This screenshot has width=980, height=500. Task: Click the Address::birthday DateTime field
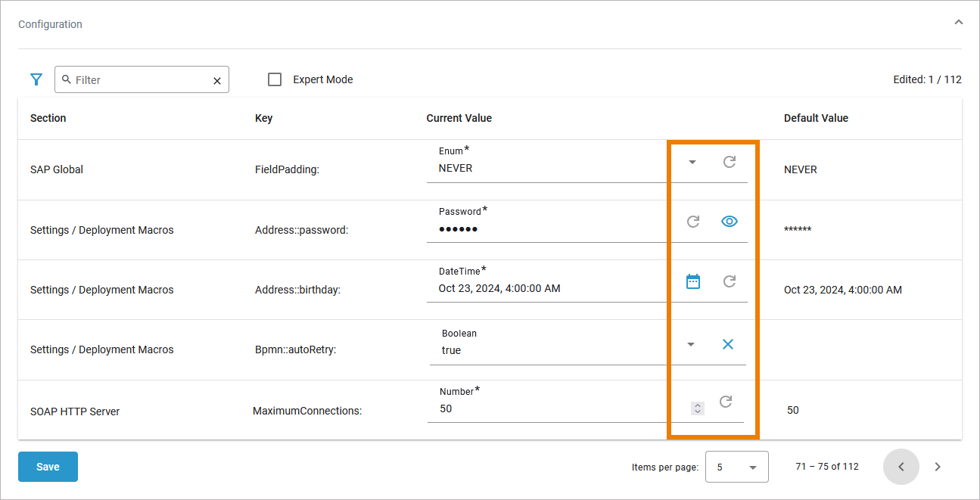[x=545, y=288]
